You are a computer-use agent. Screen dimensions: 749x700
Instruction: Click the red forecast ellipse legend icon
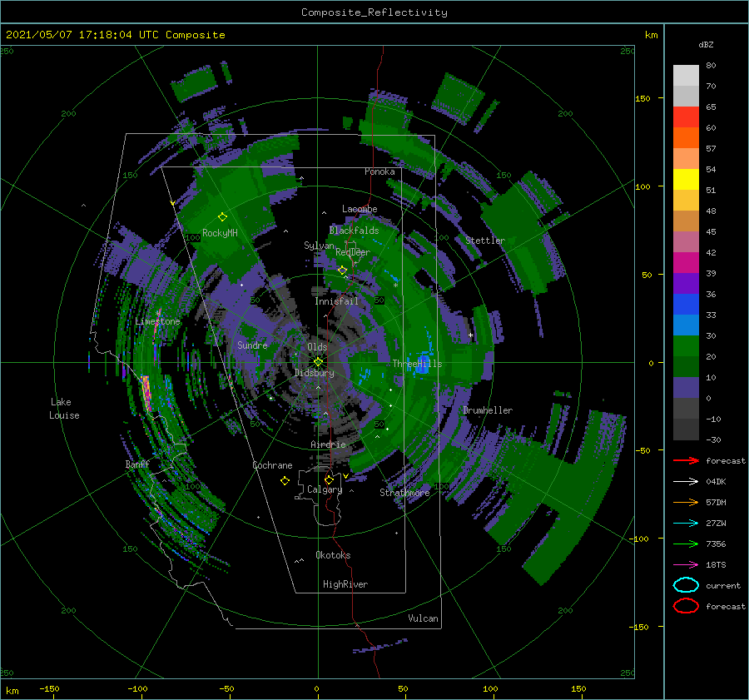click(686, 606)
